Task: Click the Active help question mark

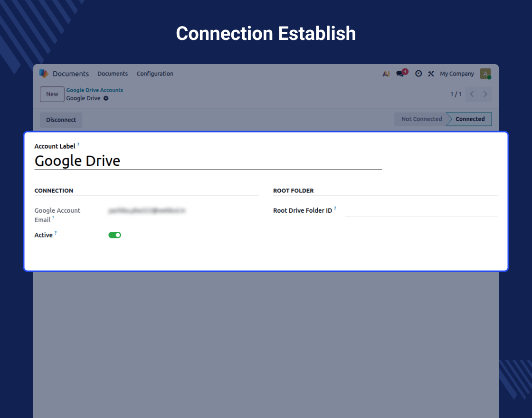Action: click(56, 233)
